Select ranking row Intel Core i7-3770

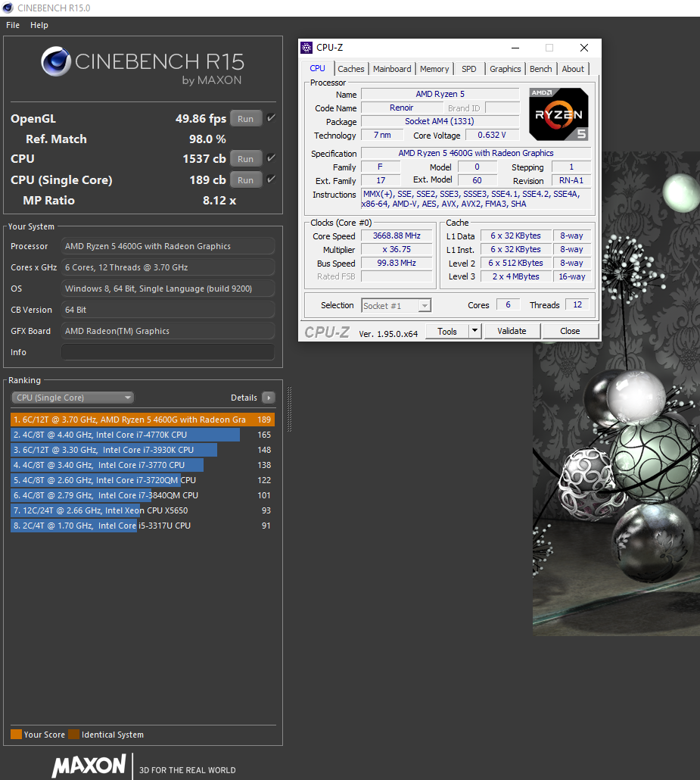coord(143,465)
